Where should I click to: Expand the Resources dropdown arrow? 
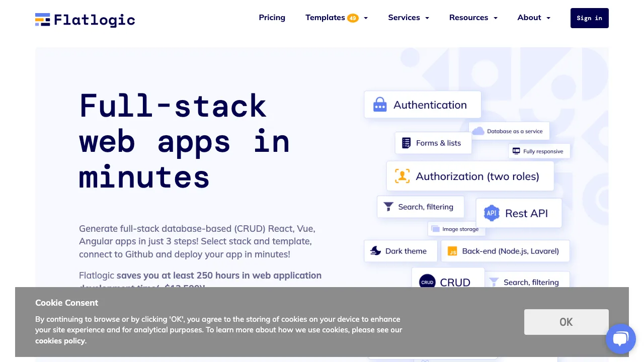[496, 18]
